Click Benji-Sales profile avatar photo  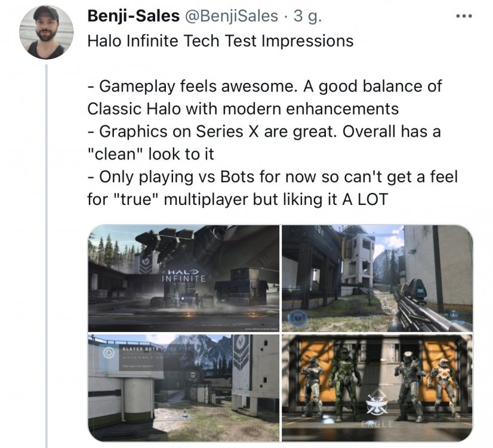coord(47,32)
